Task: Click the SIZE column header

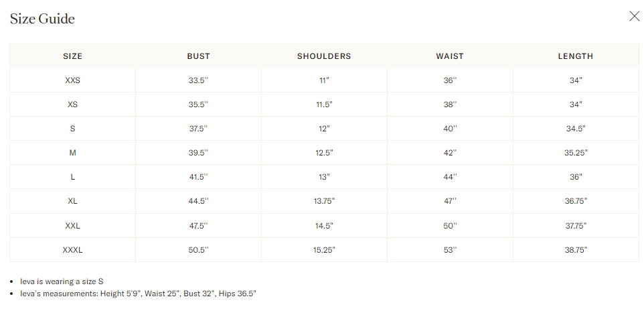Action: pos(72,56)
